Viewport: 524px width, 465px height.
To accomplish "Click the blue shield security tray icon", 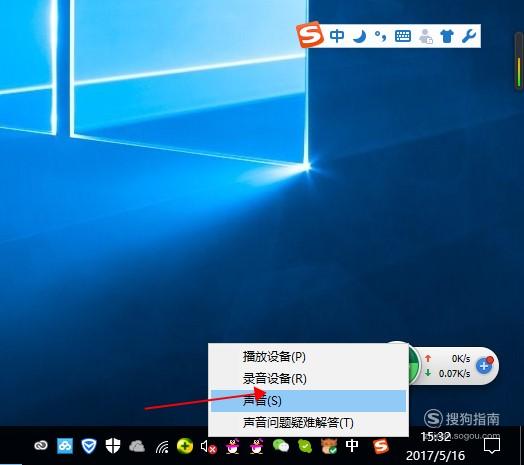I will (89, 446).
